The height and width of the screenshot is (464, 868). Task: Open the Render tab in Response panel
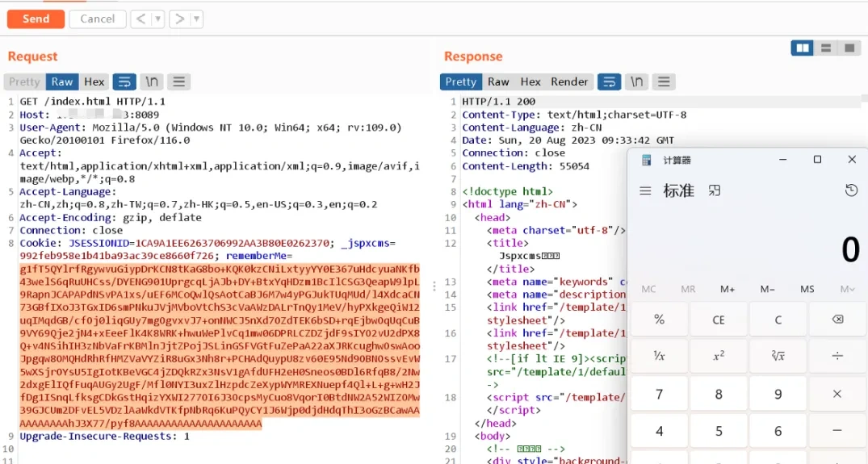[x=569, y=82]
